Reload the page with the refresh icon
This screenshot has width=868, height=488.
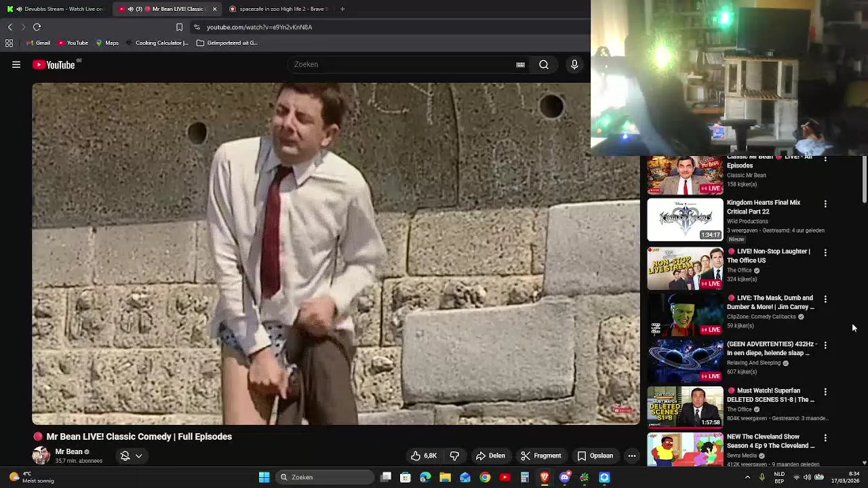point(37,27)
